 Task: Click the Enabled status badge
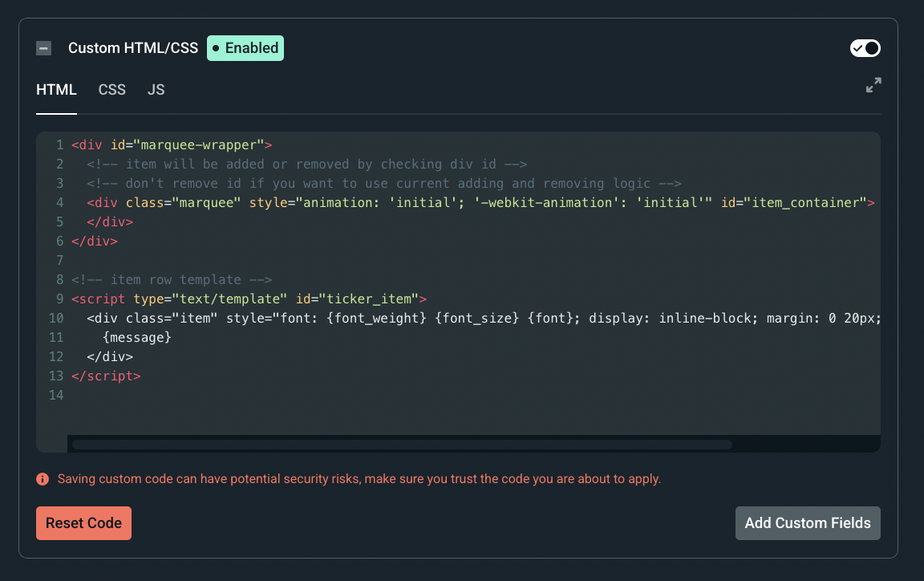pos(245,47)
